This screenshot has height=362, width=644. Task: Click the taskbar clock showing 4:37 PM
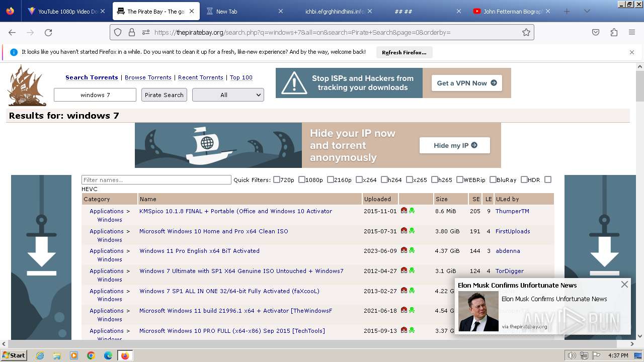coord(618,355)
